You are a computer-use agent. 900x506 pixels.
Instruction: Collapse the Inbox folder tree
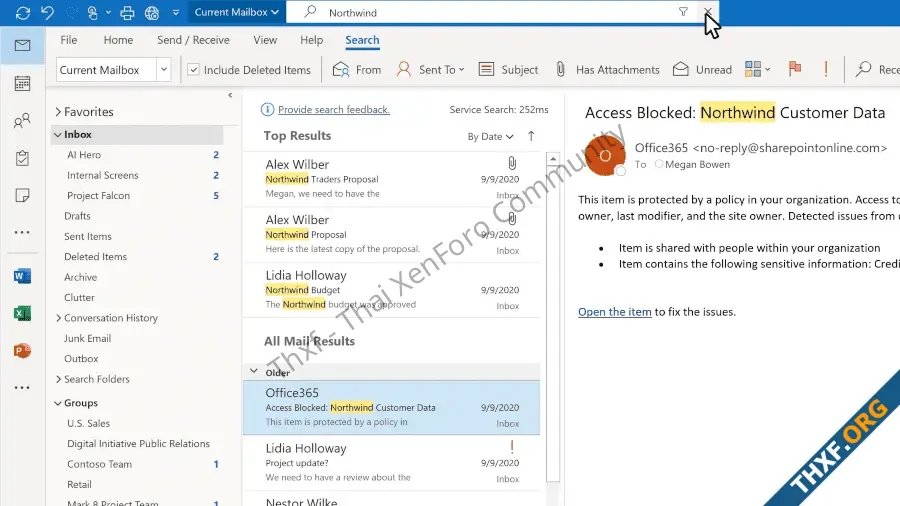tap(58, 135)
